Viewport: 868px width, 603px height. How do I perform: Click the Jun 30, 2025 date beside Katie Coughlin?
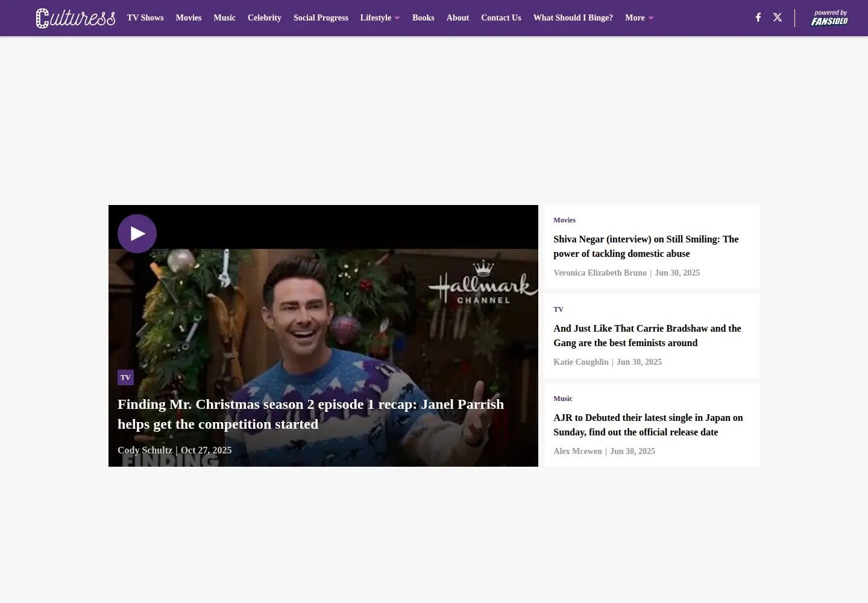tap(639, 362)
